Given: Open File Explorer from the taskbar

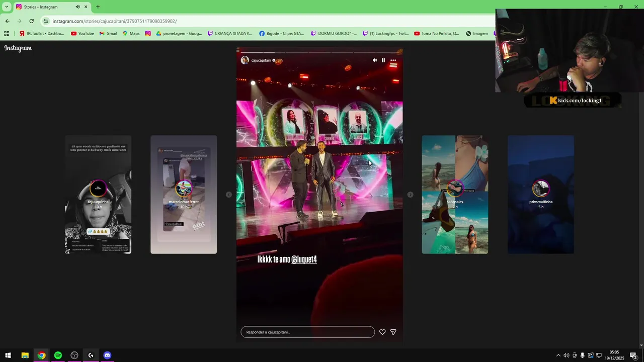Looking at the screenshot, I should tap(25, 355).
